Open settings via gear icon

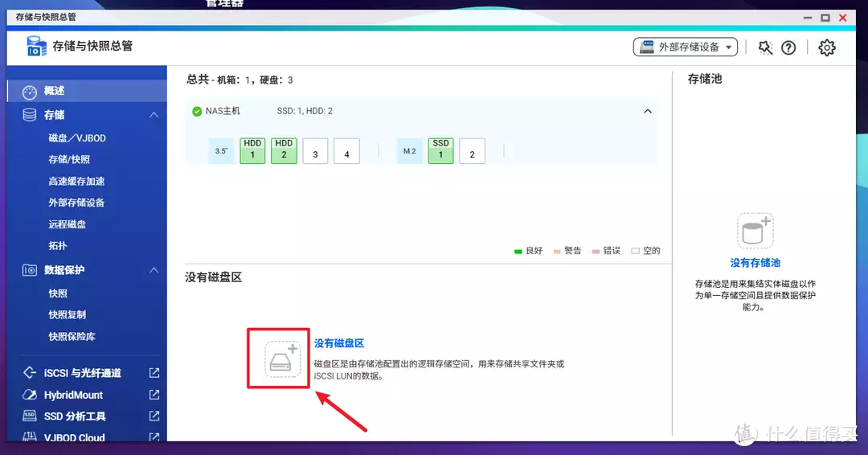(827, 47)
